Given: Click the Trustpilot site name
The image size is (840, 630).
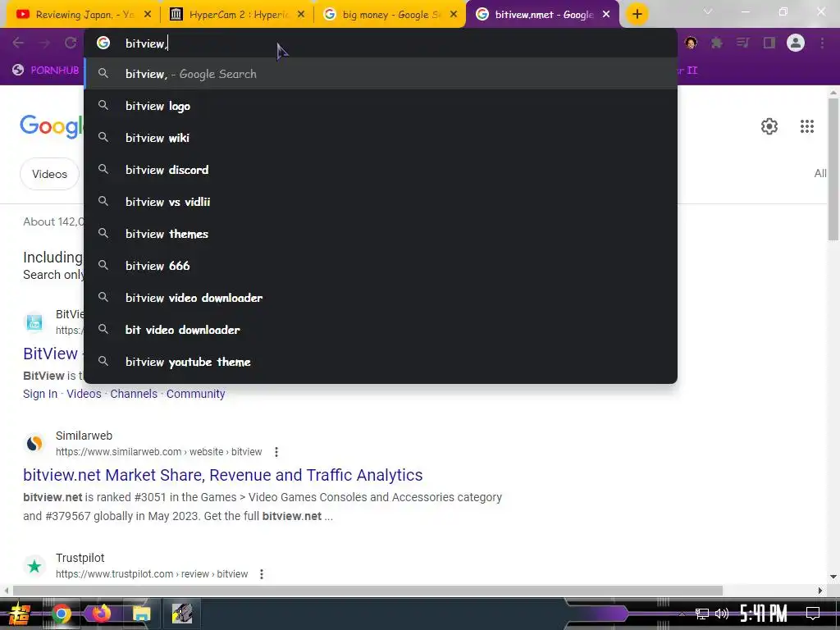Looking at the screenshot, I should 80,558.
